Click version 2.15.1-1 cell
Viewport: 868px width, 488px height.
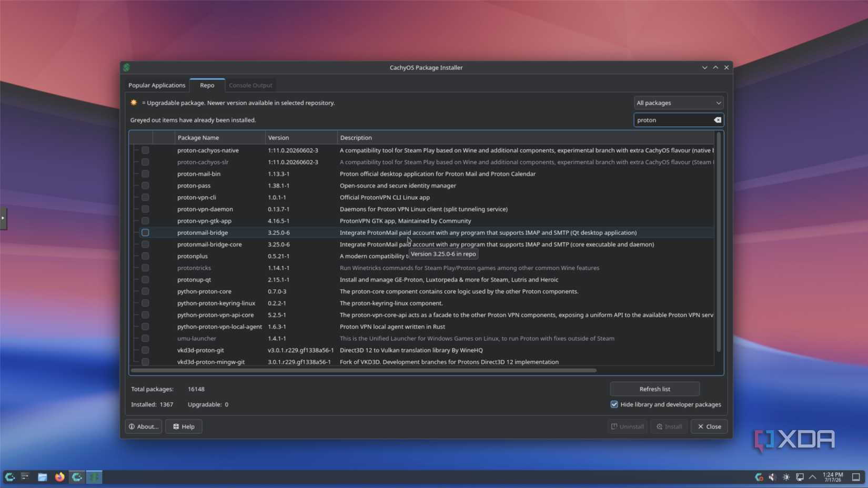[x=279, y=280]
